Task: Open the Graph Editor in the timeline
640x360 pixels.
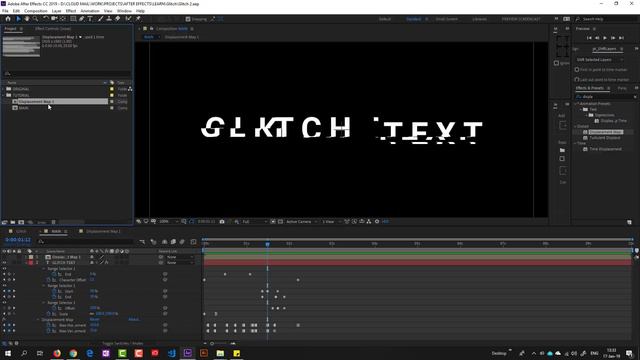Action: click(x=193, y=242)
